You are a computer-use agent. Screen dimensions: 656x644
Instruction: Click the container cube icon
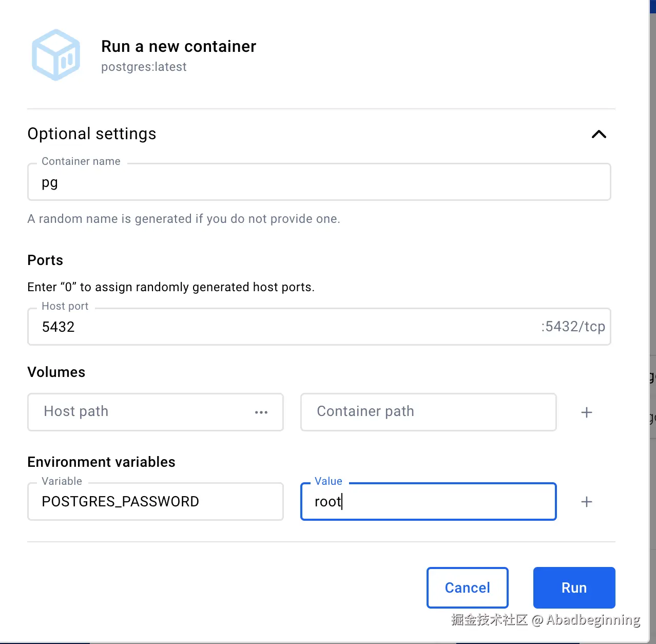click(56, 55)
